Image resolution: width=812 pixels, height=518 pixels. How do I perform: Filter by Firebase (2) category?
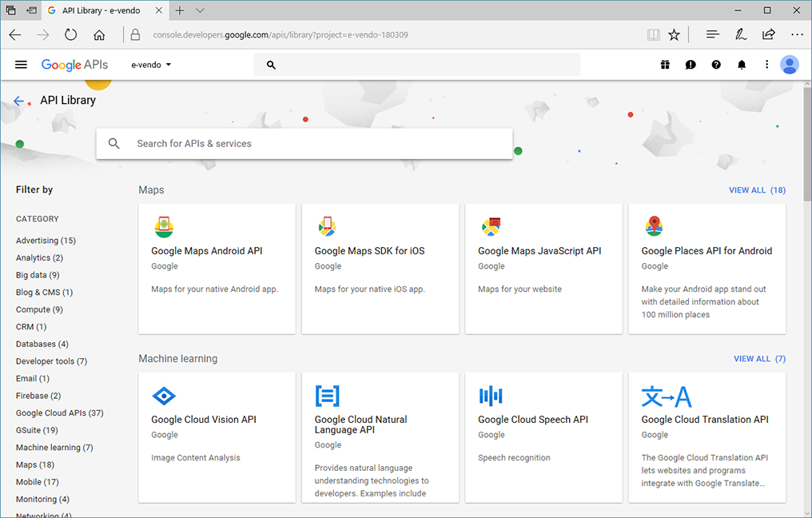pyautogui.click(x=38, y=396)
